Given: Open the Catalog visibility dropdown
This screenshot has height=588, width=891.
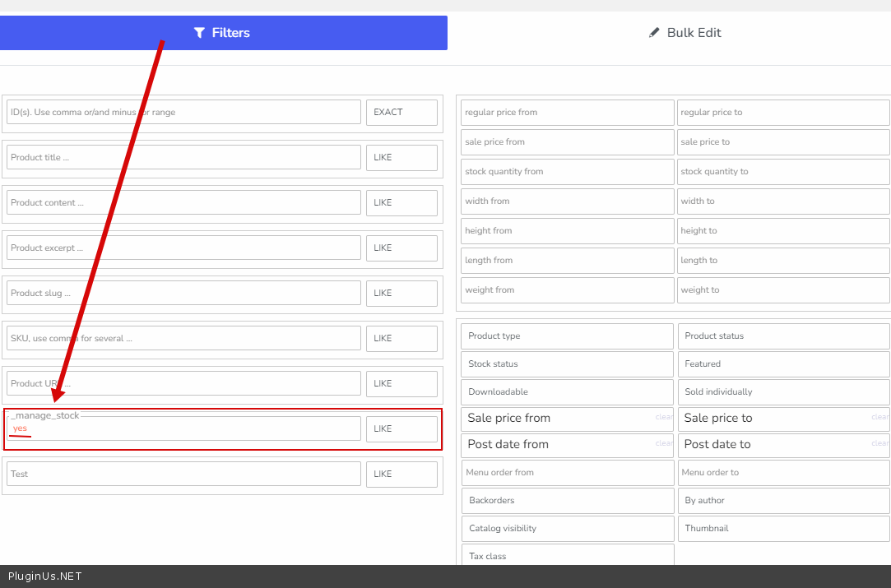Looking at the screenshot, I should (567, 529).
